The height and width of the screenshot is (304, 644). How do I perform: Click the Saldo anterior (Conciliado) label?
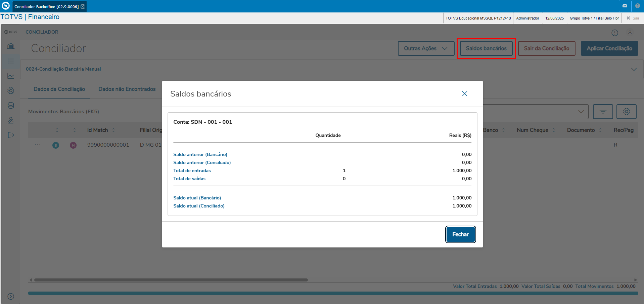click(202, 162)
